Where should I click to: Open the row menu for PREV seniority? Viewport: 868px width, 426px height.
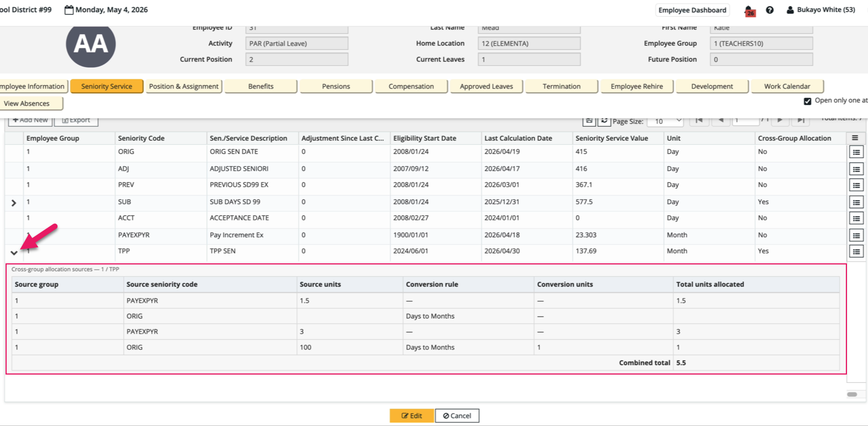coord(856,185)
